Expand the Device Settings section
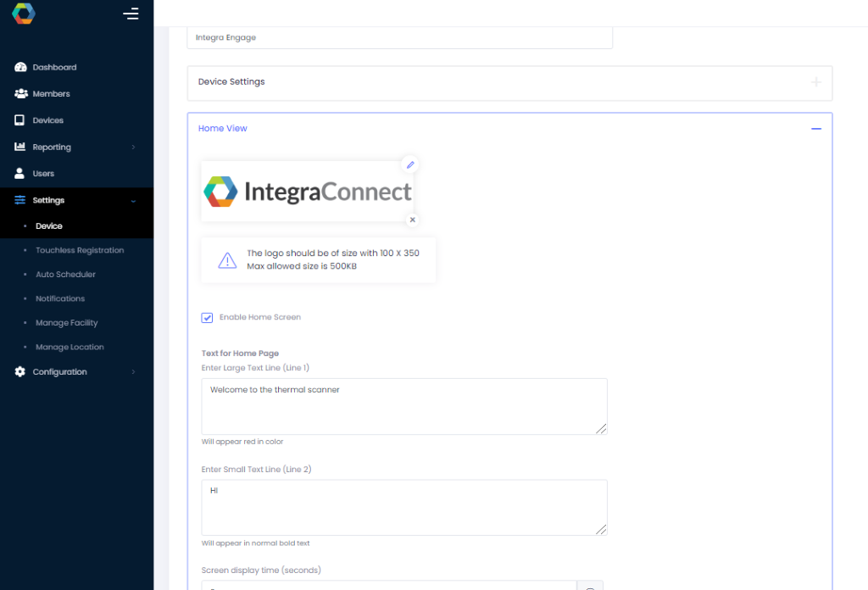The width and height of the screenshot is (868, 590). click(815, 82)
